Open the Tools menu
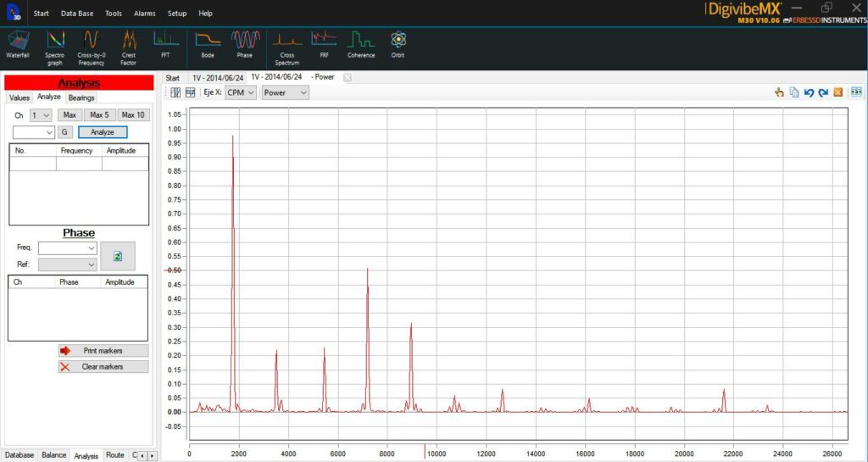 [x=114, y=14]
